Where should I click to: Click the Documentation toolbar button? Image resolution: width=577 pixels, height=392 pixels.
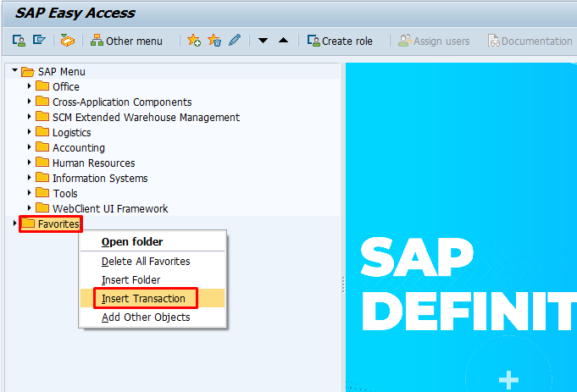530,41
